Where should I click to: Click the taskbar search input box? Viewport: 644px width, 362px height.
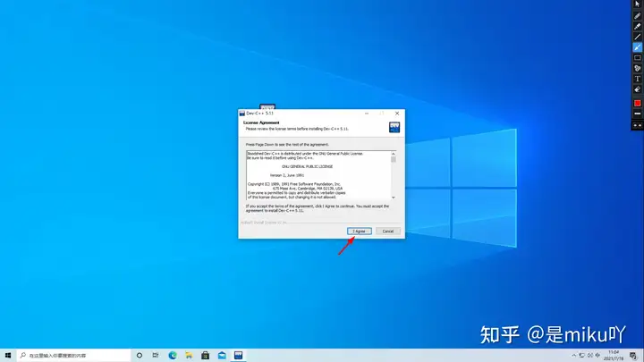point(74,355)
